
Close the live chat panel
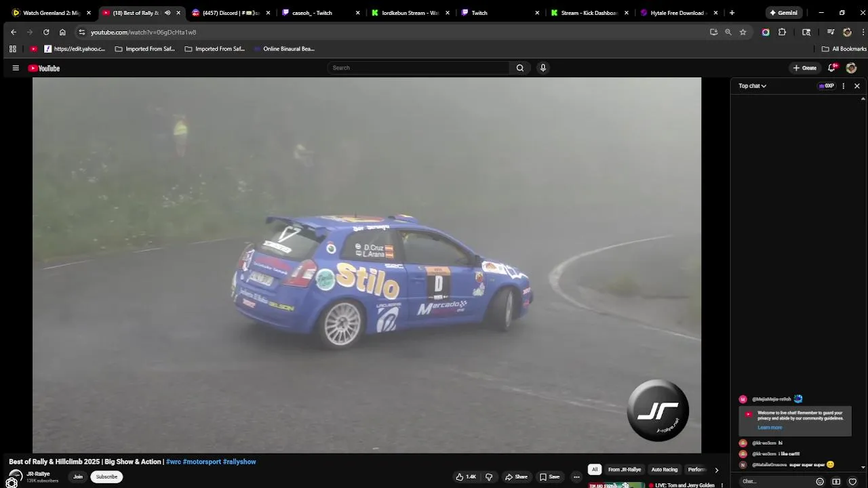857,86
